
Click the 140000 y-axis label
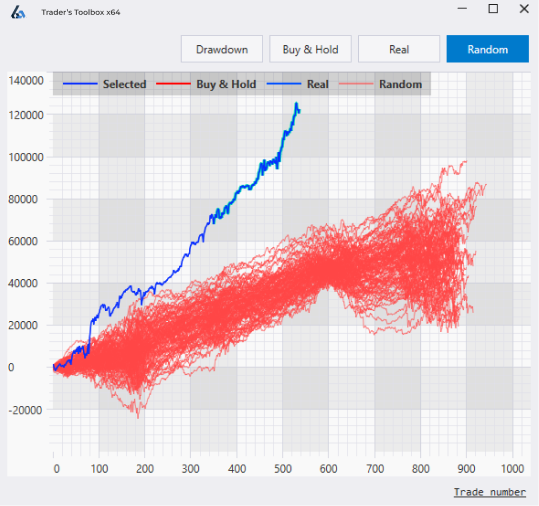coord(26,81)
